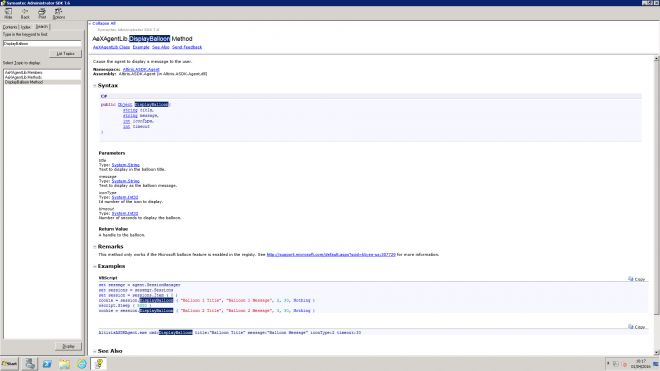The image size is (660, 371).
Task: Open the AeXAgentLib Class link
Action: (x=112, y=47)
